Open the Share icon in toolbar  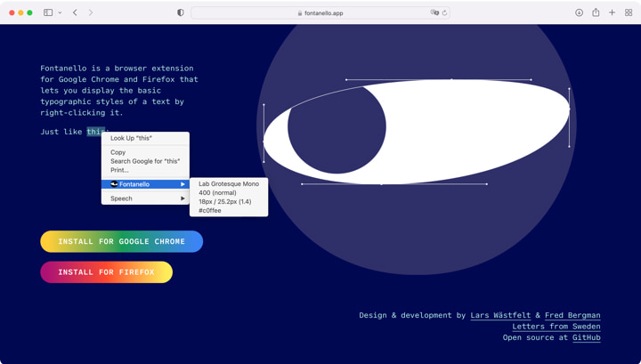pyautogui.click(x=596, y=12)
